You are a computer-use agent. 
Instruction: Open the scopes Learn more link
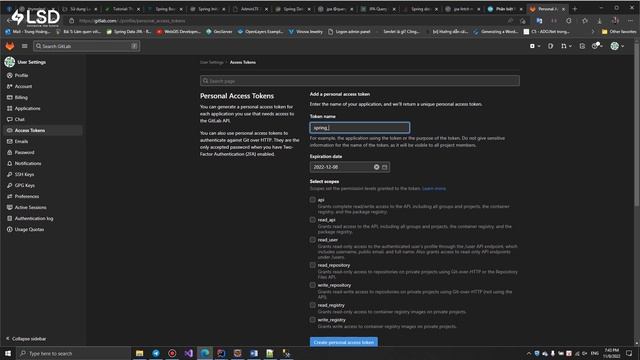tap(434, 189)
